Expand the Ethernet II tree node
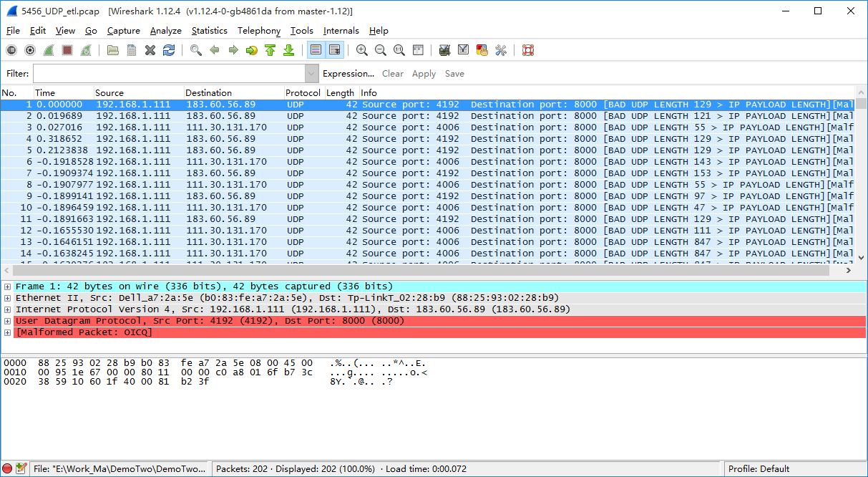 point(7,298)
